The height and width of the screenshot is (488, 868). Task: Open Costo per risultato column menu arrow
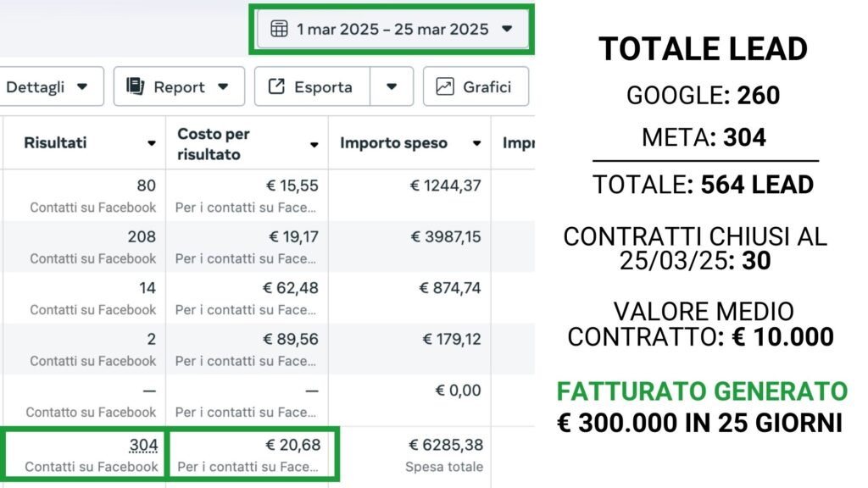coord(314,145)
